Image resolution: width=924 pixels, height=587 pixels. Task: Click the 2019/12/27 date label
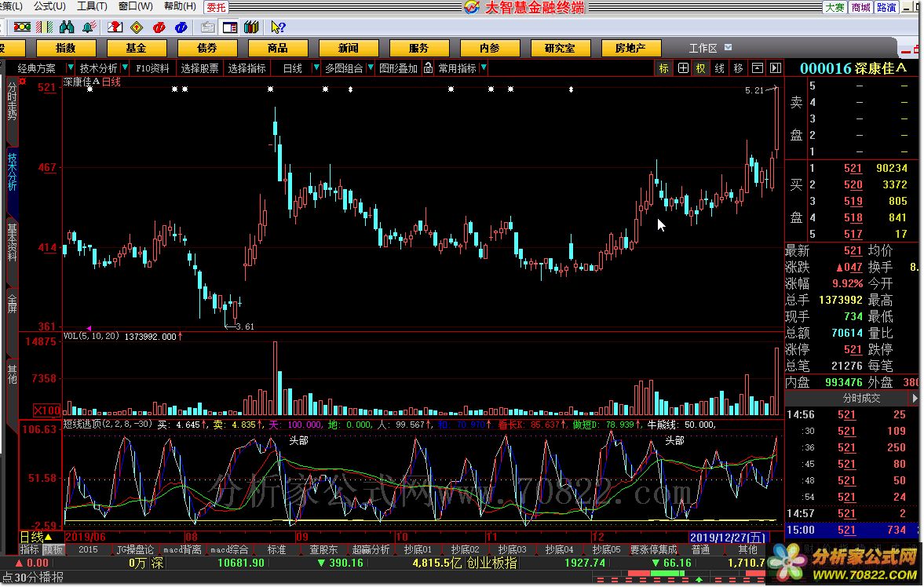[x=729, y=538]
